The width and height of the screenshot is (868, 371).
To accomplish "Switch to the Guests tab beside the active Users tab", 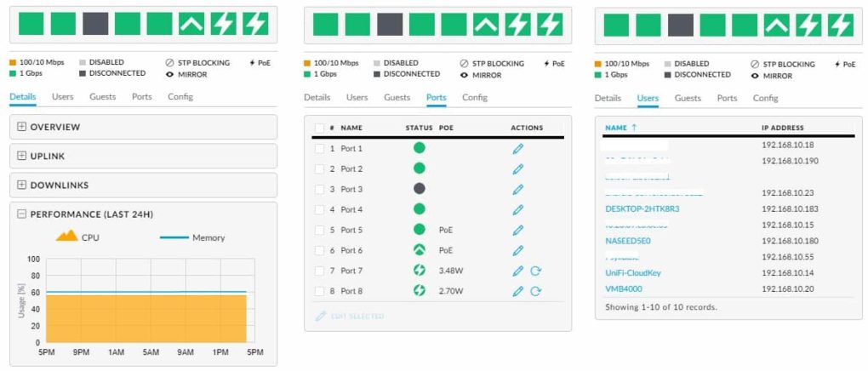I will pos(688,98).
